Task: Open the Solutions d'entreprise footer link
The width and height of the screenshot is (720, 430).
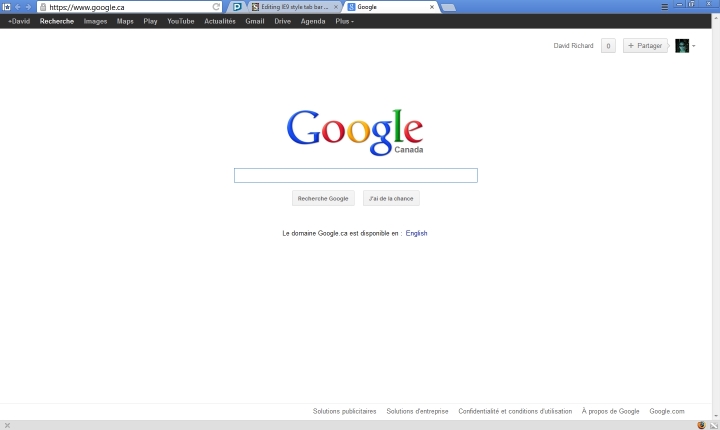Action: pos(417,411)
